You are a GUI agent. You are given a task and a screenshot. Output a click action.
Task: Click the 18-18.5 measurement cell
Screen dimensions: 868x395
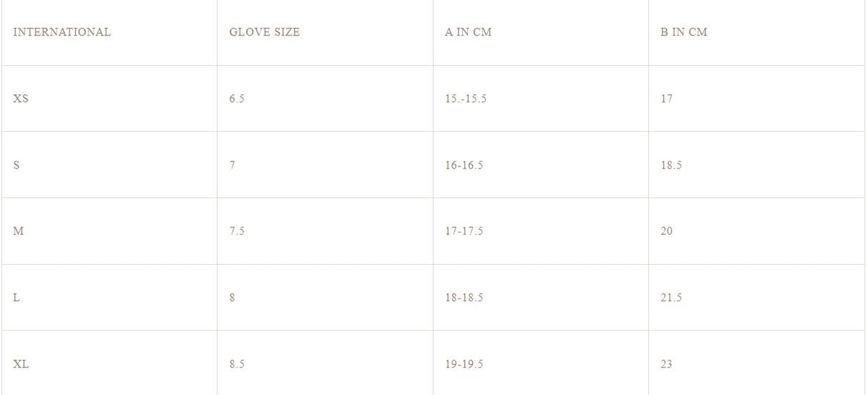[x=464, y=297]
